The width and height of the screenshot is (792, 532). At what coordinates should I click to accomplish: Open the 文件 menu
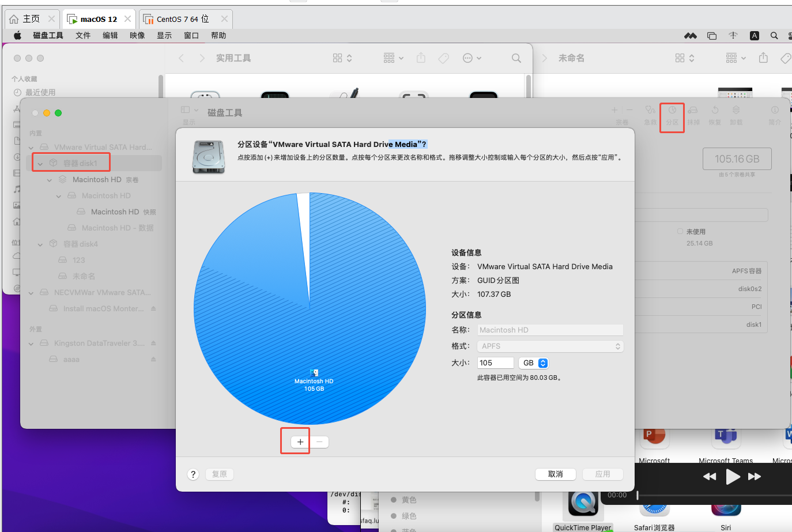[x=83, y=35]
